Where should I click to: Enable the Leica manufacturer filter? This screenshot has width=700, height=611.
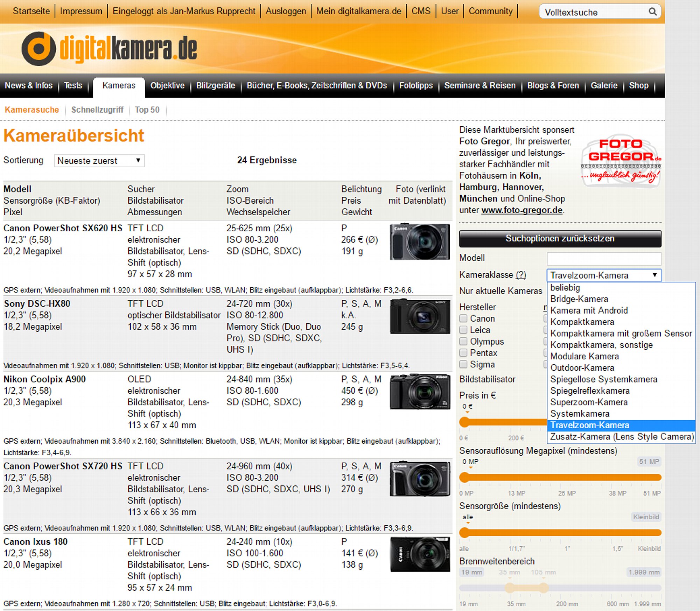[x=463, y=330]
